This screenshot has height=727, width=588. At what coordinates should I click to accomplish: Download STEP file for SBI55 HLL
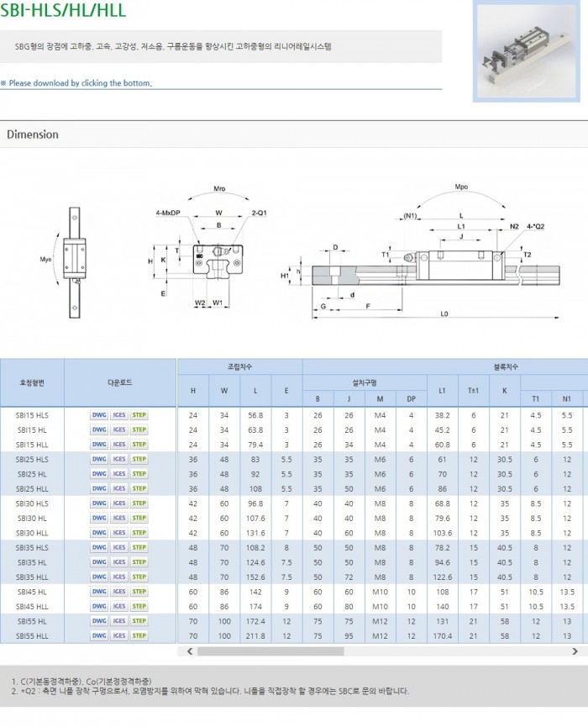tap(139, 635)
